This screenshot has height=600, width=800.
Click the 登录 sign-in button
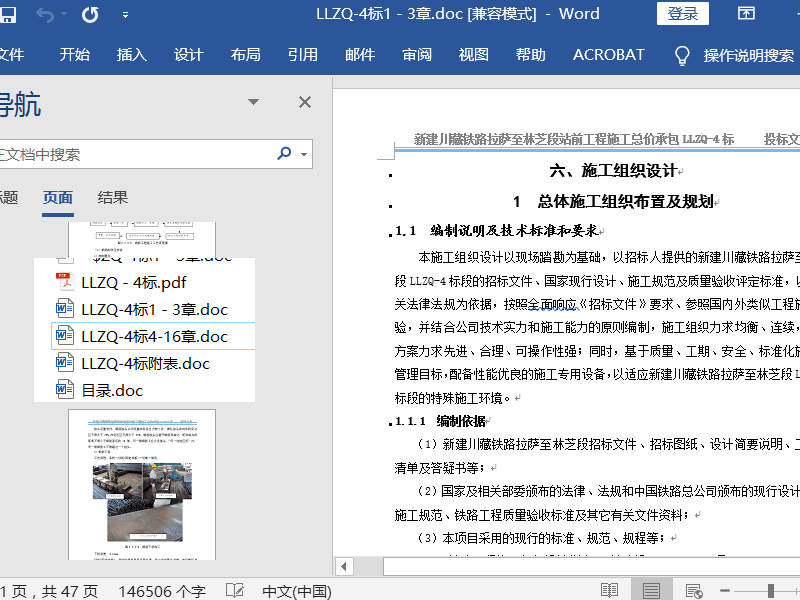[683, 14]
